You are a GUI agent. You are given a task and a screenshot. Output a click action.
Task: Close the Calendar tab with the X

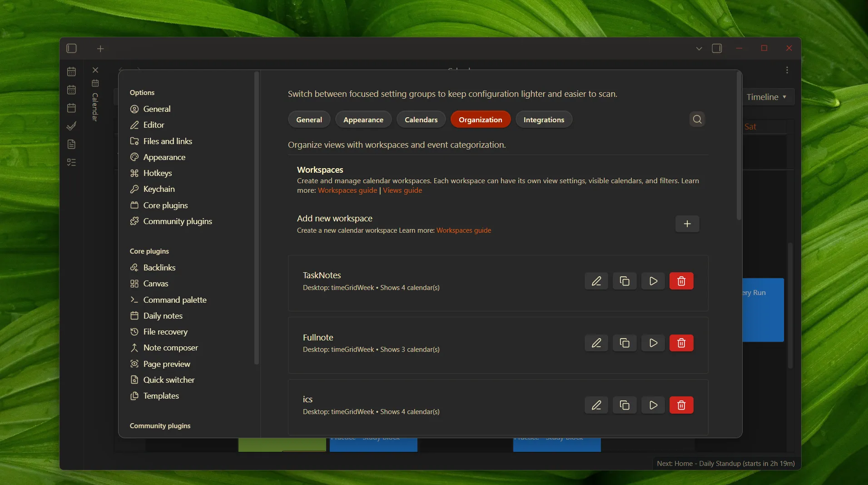point(95,70)
